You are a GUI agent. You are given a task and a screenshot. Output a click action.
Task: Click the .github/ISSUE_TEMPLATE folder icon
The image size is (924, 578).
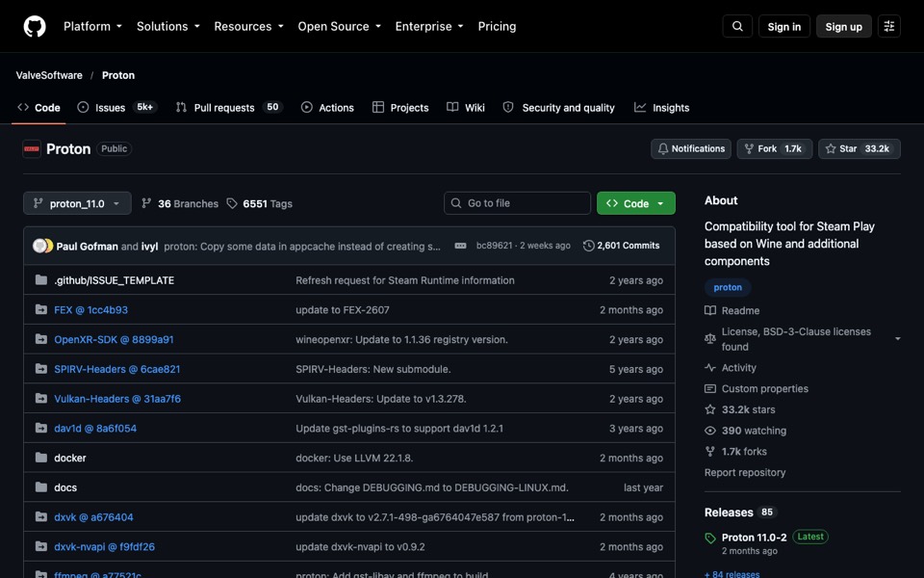point(41,280)
